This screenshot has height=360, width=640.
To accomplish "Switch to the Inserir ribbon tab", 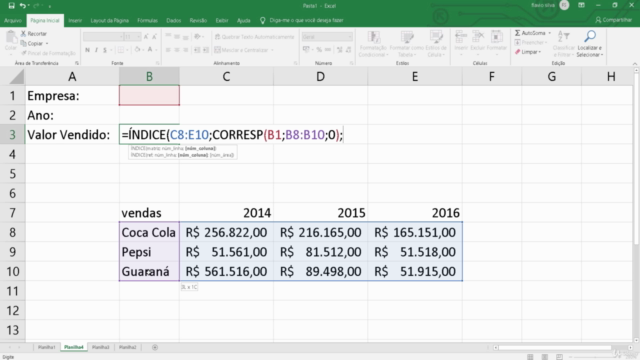I will coord(75,20).
